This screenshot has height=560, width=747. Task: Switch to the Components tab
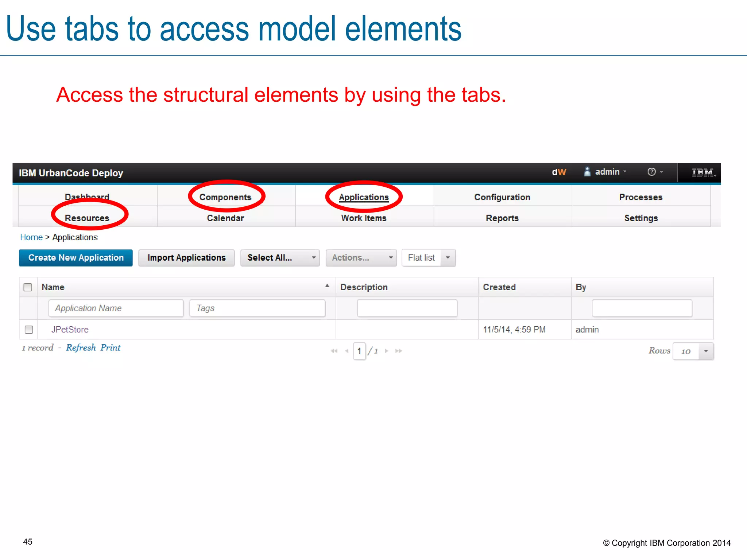tap(225, 197)
